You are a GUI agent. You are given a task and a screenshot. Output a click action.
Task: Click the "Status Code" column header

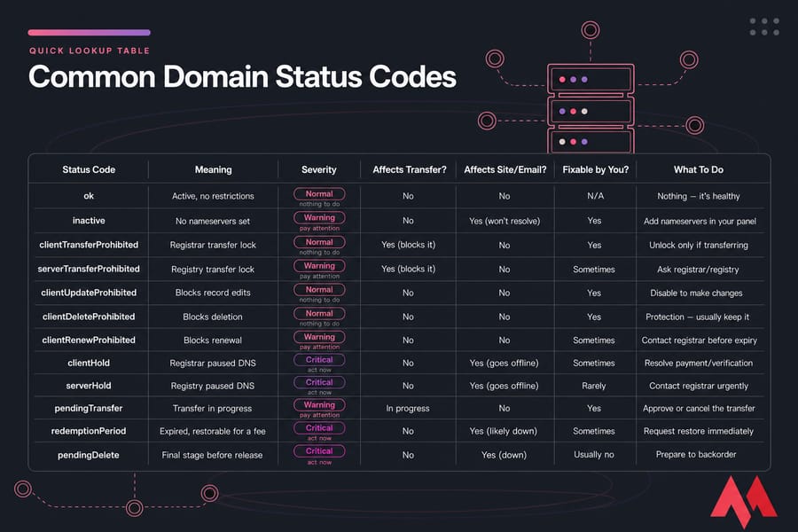click(89, 169)
